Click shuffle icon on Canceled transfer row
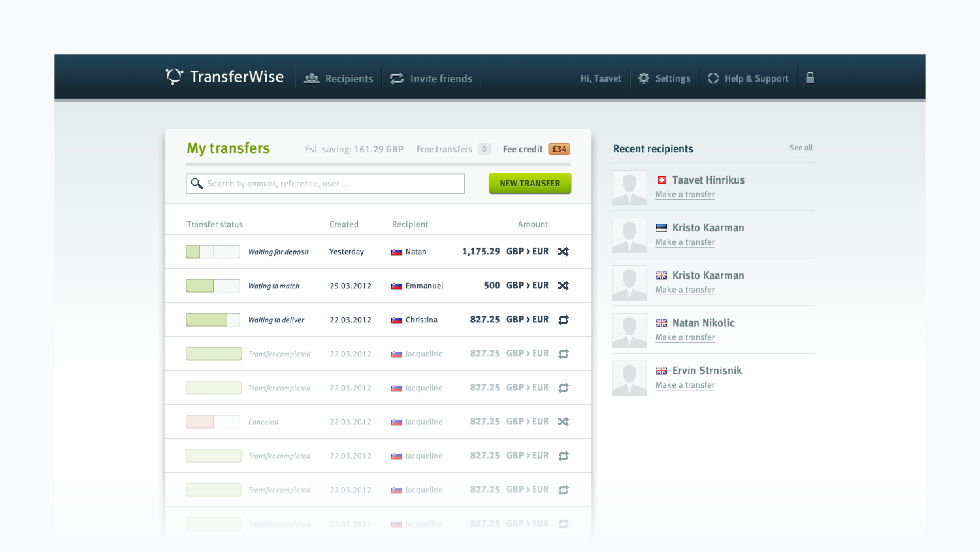980x551 pixels. click(563, 422)
